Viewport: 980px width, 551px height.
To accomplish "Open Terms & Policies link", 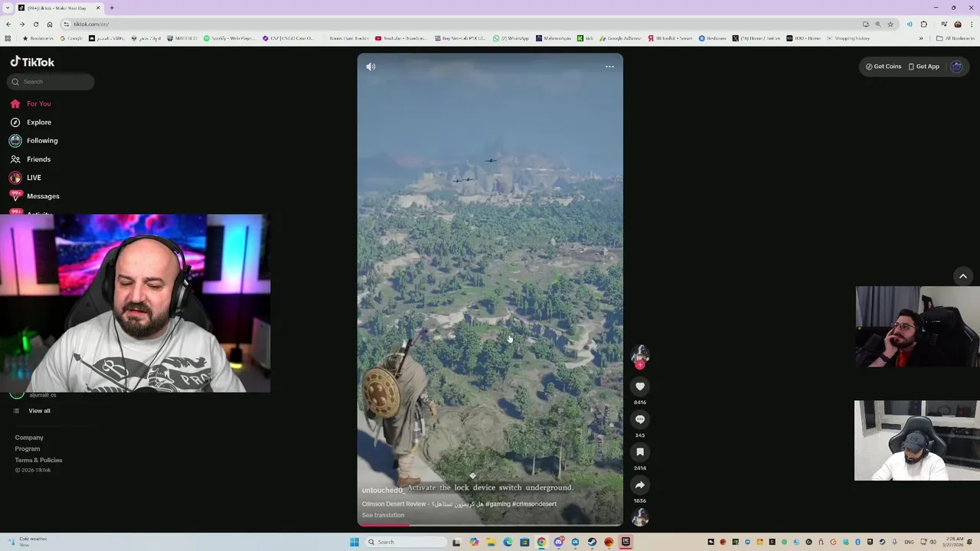I will coord(38,460).
